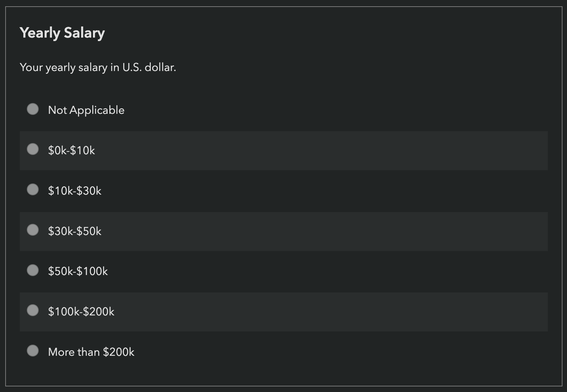Screen dimensions: 567x392
Task: Click the highlighted $30k-$50k row
Action: 279,231
